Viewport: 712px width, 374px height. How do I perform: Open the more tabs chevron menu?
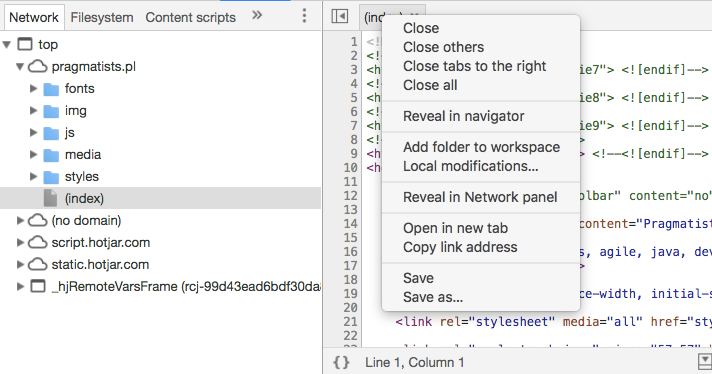click(257, 15)
